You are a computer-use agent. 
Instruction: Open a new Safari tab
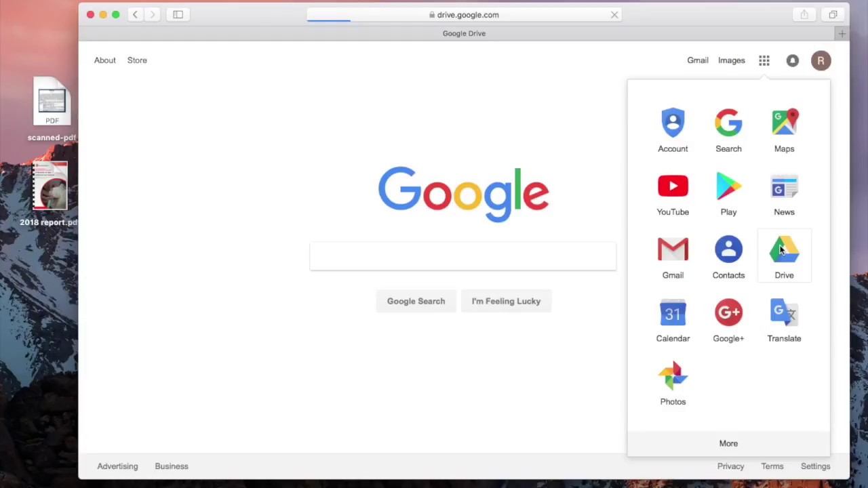842,33
